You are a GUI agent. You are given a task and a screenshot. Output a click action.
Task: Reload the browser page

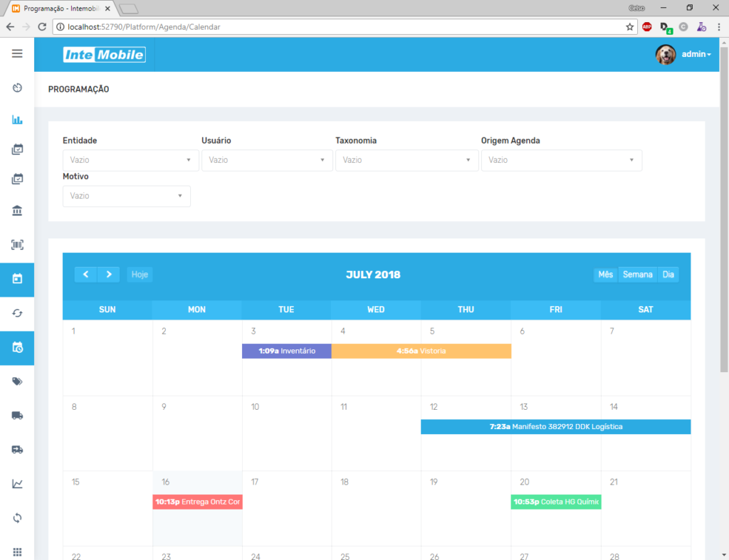pos(42,27)
